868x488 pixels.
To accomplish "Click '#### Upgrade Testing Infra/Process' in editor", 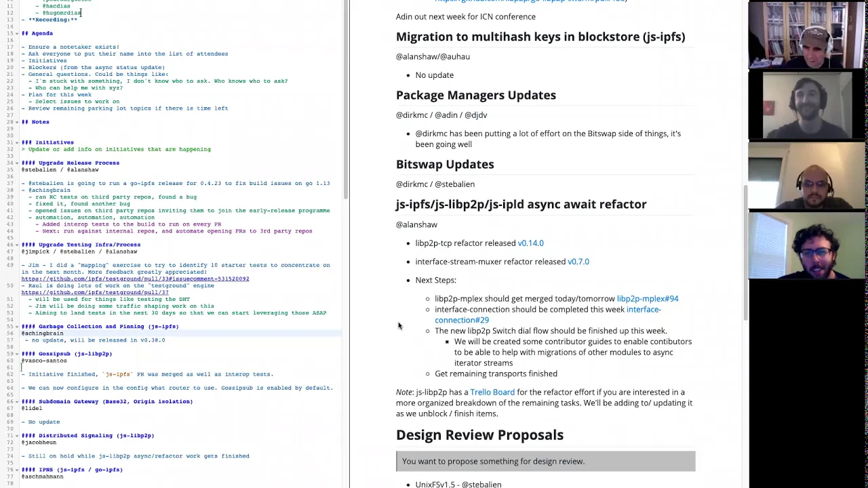I will click(81, 245).
